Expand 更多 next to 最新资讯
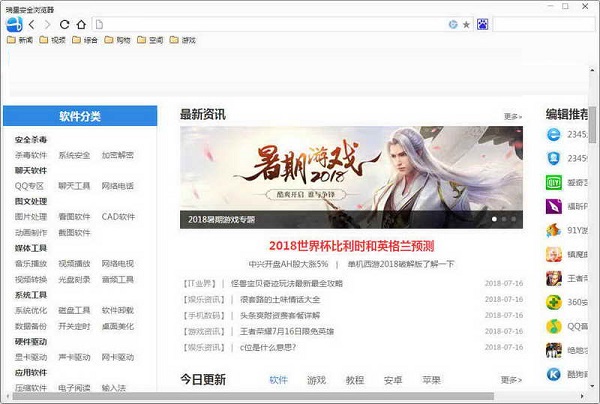The height and width of the screenshot is (404, 600). tap(511, 116)
